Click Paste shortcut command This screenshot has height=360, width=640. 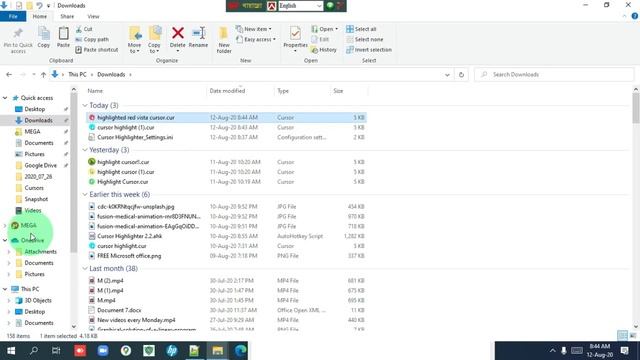[97, 49]
